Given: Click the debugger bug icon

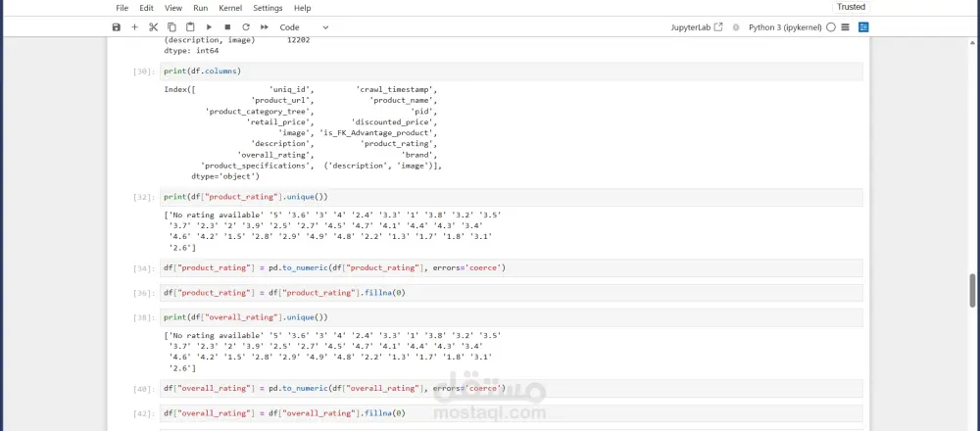Looking at the screenshot, I should [x=736, y=27].
